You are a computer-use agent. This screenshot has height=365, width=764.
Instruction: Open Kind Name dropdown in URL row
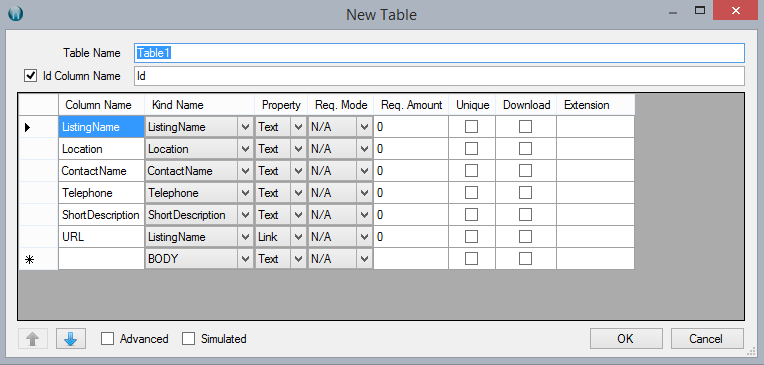click(245, 237)
